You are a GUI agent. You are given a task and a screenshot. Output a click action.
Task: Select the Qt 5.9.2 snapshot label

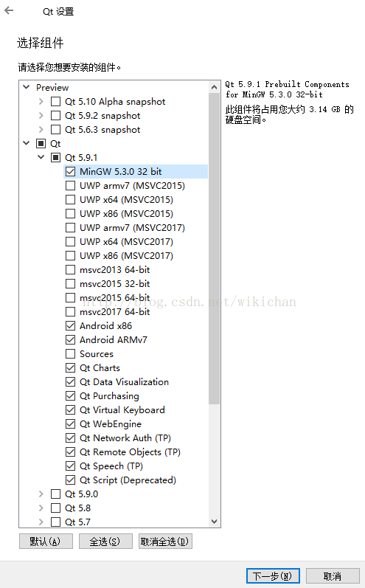(x=102, y=116)
